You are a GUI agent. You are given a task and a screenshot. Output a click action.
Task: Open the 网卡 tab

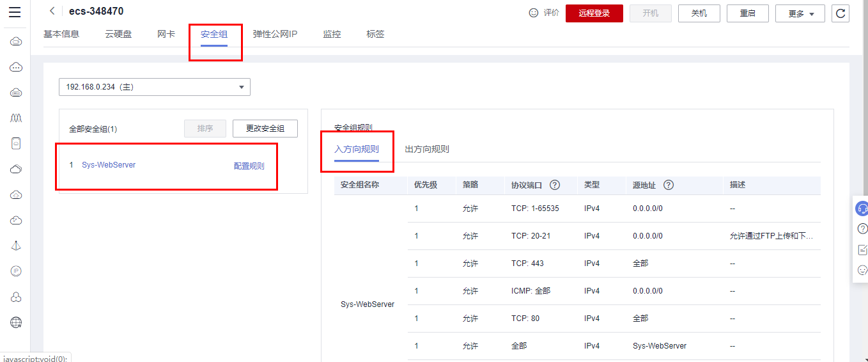tap(166, 34)
